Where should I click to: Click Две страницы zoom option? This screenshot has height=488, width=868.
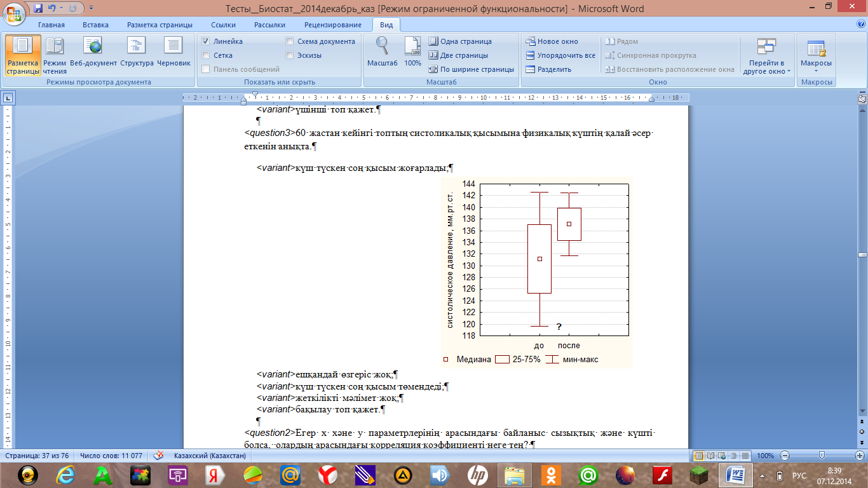point(458,55)
